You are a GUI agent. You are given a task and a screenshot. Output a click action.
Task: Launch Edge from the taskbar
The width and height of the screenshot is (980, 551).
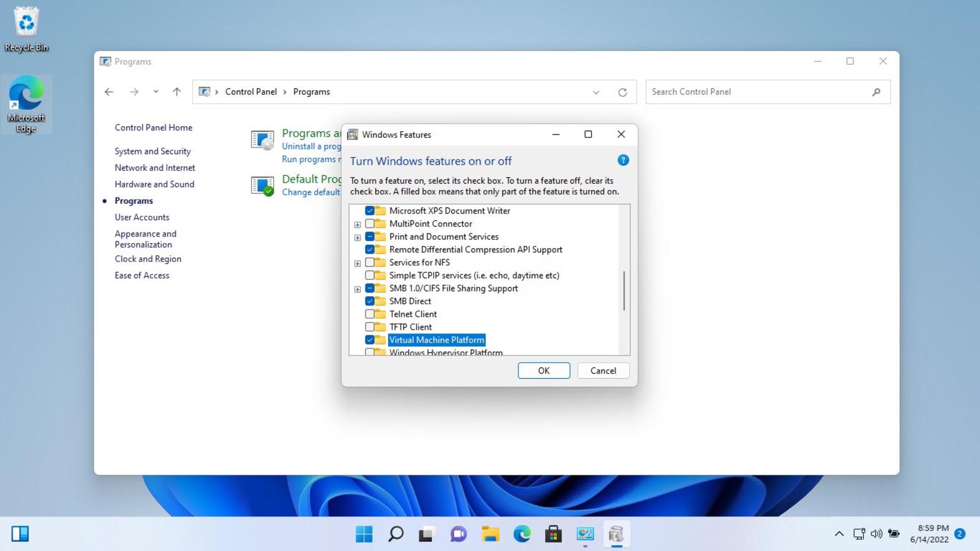click(x=522, y=534)
